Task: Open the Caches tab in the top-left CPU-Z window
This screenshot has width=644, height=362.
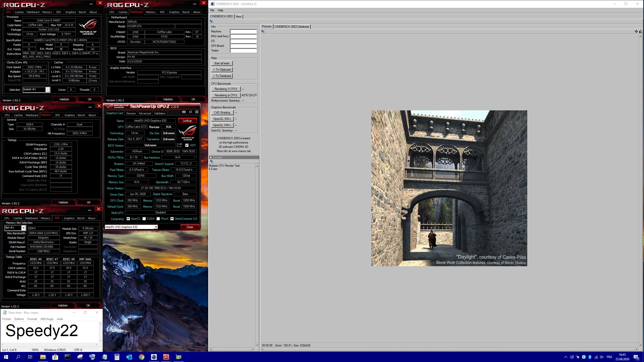Action: tap(19, 12)
